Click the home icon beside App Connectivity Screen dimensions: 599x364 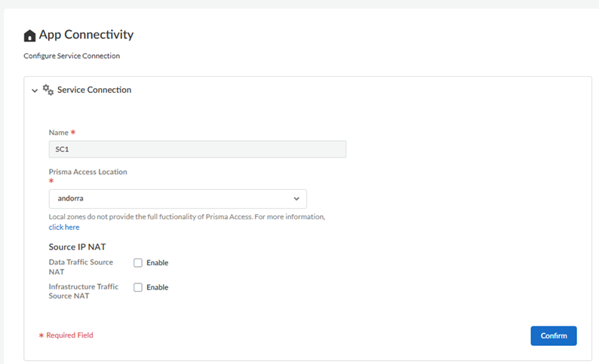[30, 35]
